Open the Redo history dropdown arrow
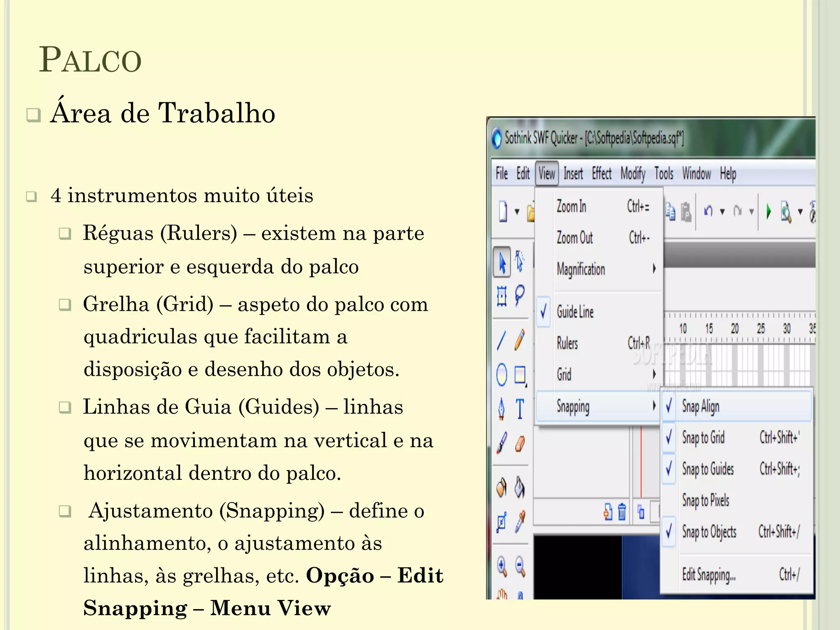 (752, 212)
